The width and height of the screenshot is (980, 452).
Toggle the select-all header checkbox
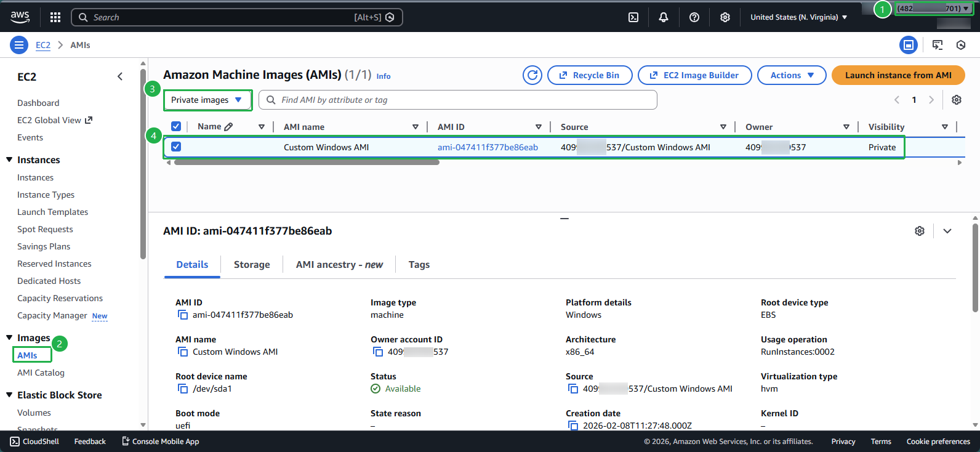tap(176, 127)
